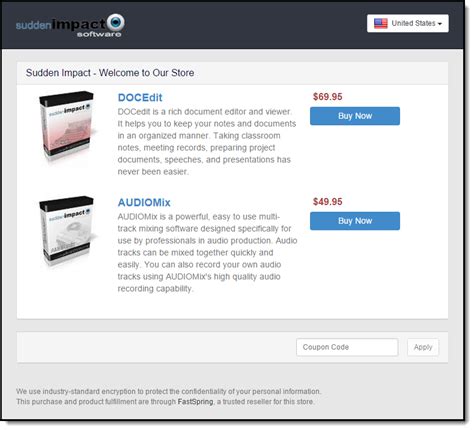Image resolution: width=474 pixels, height=430 pixels.
Task: Click the Apply coupon button
Action: [423, 347]
